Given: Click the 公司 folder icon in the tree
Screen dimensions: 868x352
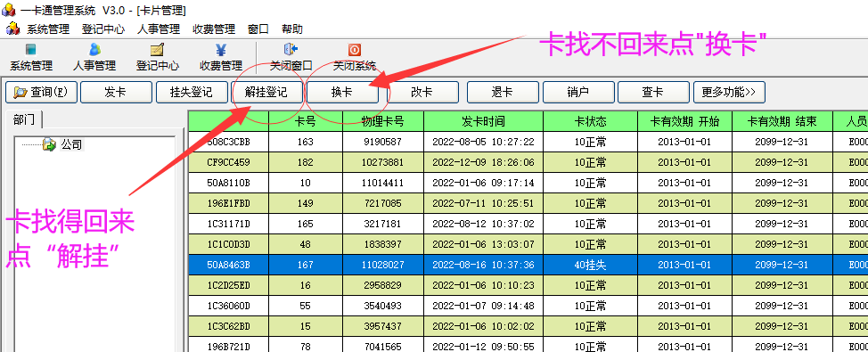Looking at the screenshot, I should [50, 145].
